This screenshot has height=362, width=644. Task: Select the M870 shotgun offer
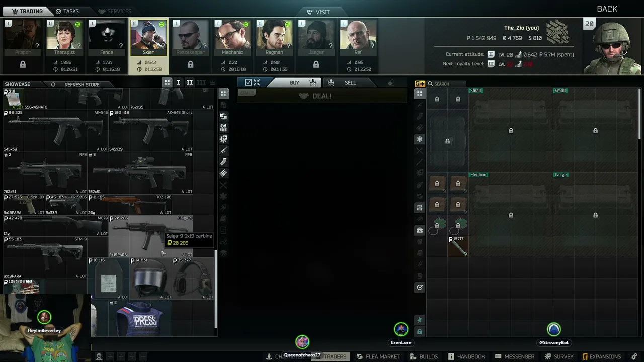[56, 226]
